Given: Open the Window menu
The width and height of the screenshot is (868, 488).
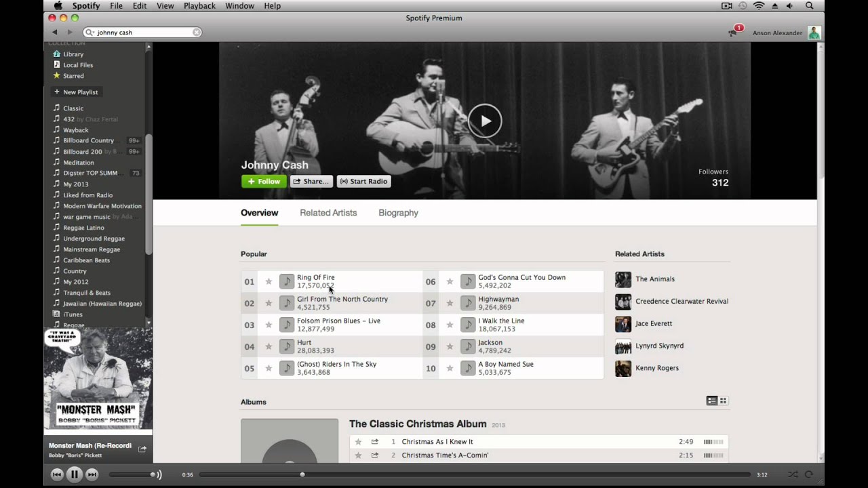Looking at the screenshot, I should (239, 5).
